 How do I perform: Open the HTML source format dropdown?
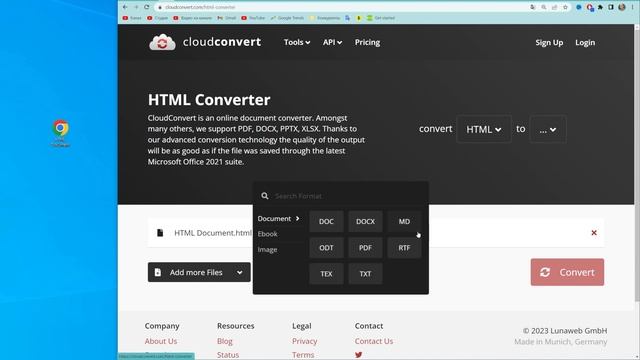click(484, 129)
